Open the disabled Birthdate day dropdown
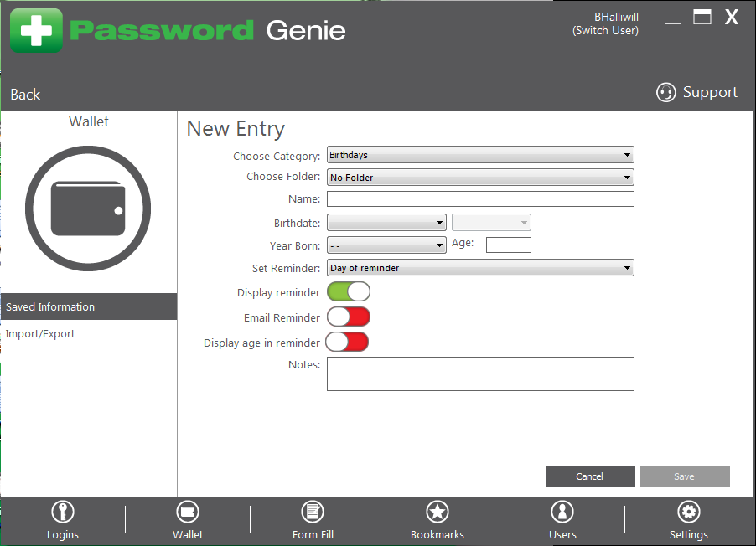The height and width of the screenshot is (546, 756). click(x=491, y=223)
